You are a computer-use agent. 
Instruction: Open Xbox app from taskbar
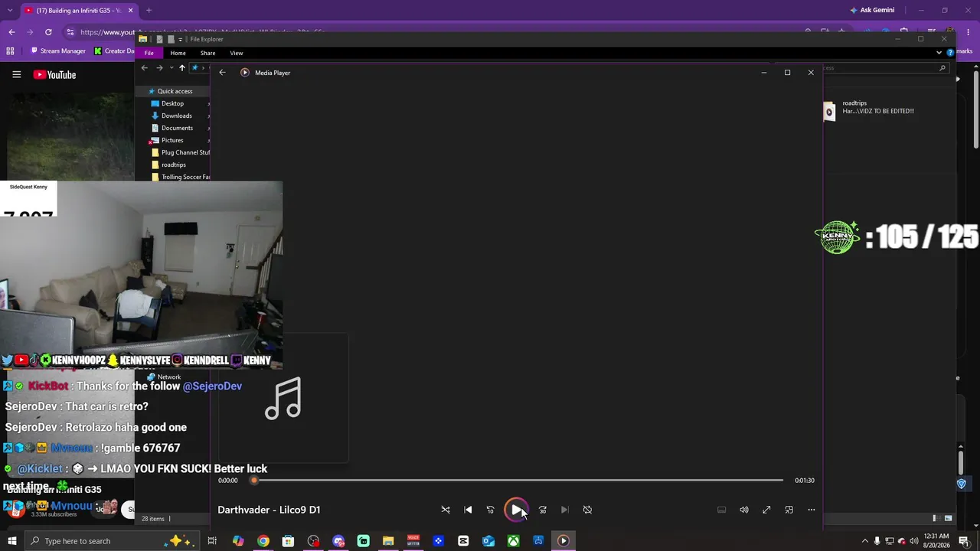(x=513, y=541)
